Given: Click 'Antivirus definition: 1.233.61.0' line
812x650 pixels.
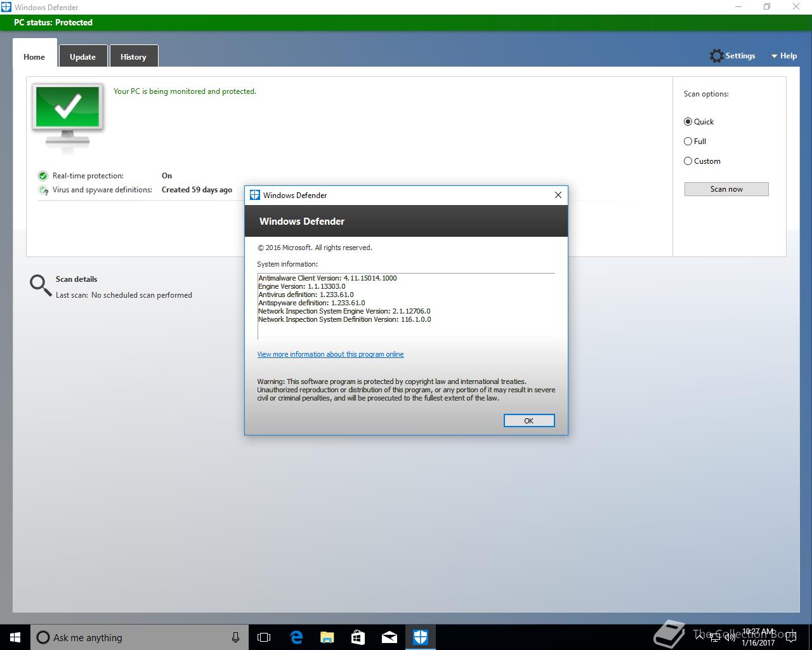Looking at the screenshot, I should click(306, 295).
